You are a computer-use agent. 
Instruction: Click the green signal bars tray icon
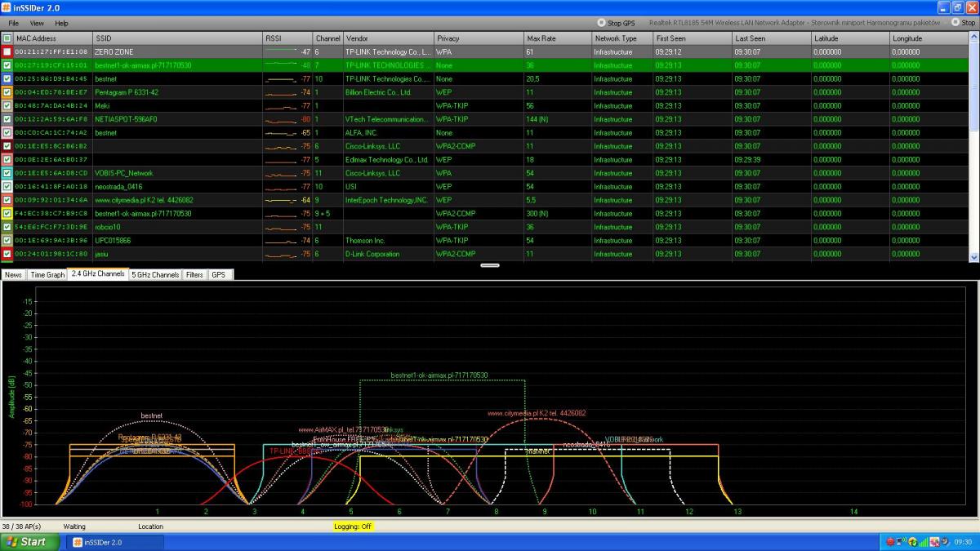click(x=924, y=542)
